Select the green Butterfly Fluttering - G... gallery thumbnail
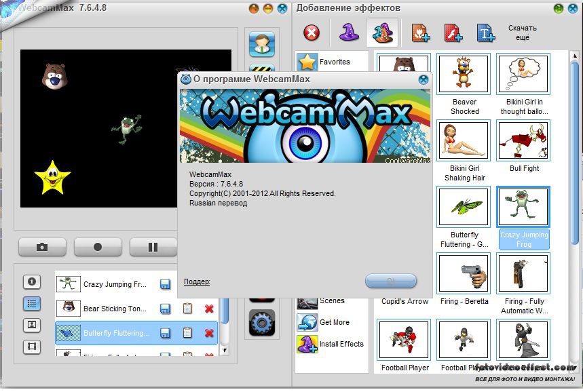 464,207
